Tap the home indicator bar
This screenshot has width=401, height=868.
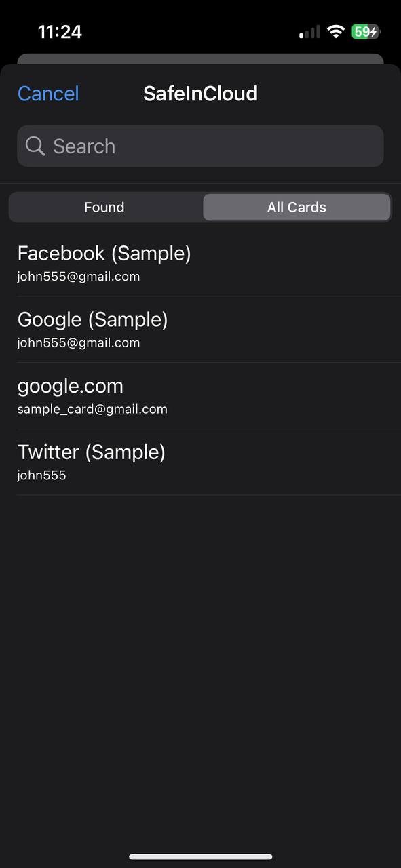[201, 857]
